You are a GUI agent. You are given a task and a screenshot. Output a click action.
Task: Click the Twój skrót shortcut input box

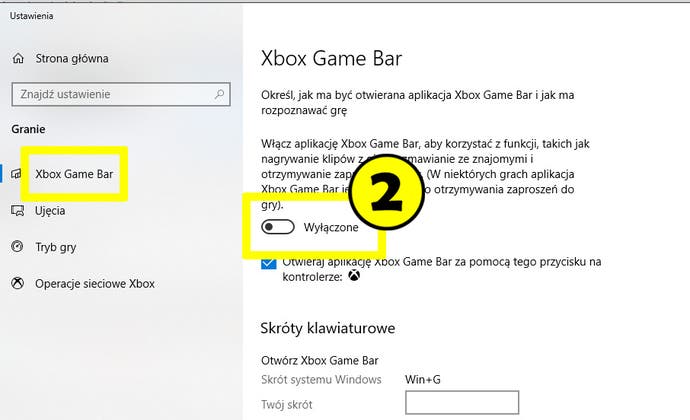click(462, 402)
